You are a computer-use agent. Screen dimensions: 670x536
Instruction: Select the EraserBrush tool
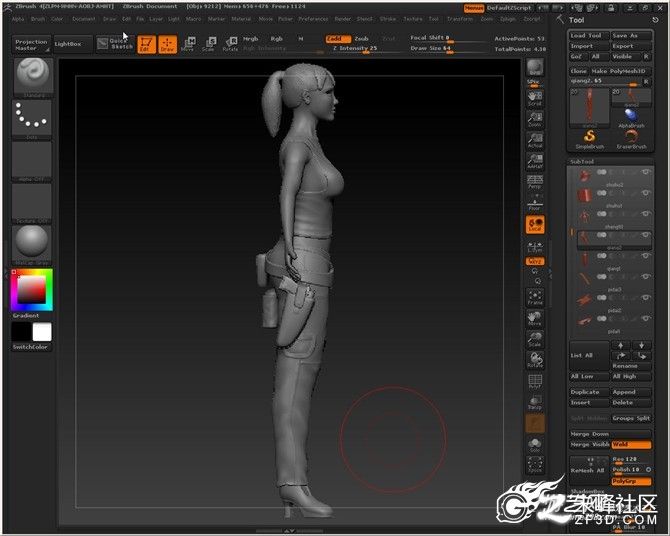click(631, 139)
